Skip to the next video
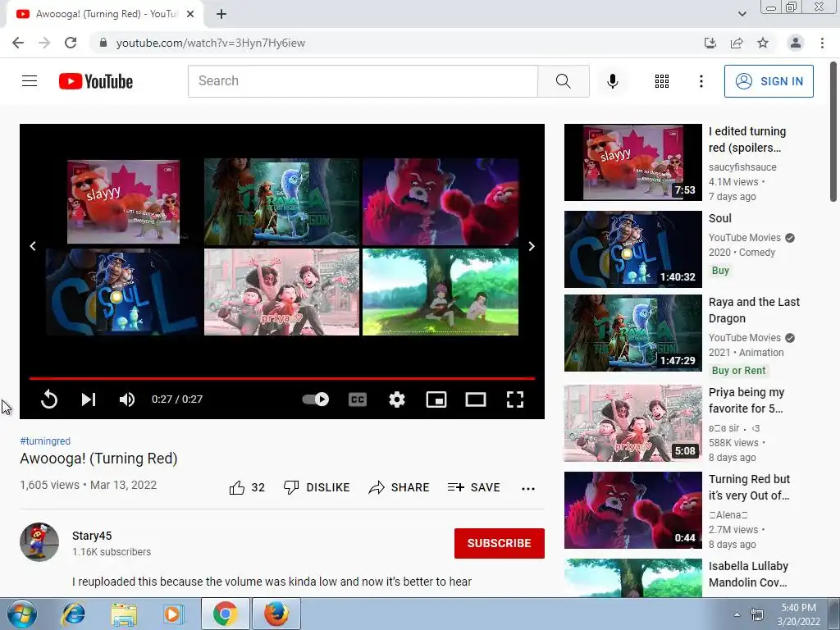The width and height of the screenshot is (840, 630). 89,399
